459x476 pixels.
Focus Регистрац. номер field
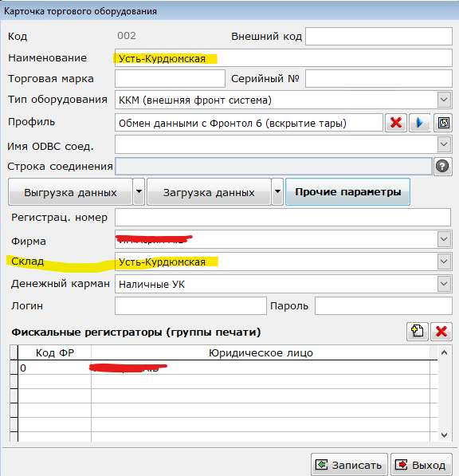(x=283, y=218)
